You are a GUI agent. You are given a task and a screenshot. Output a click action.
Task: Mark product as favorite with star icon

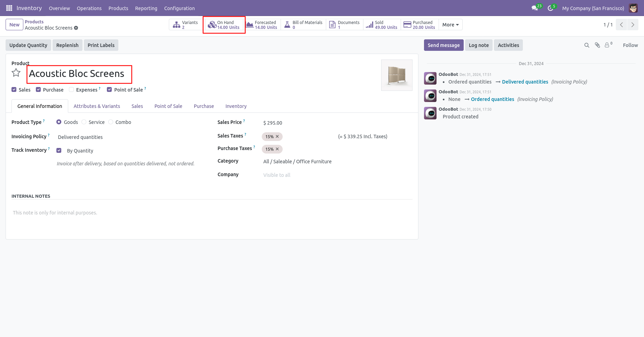16,73
